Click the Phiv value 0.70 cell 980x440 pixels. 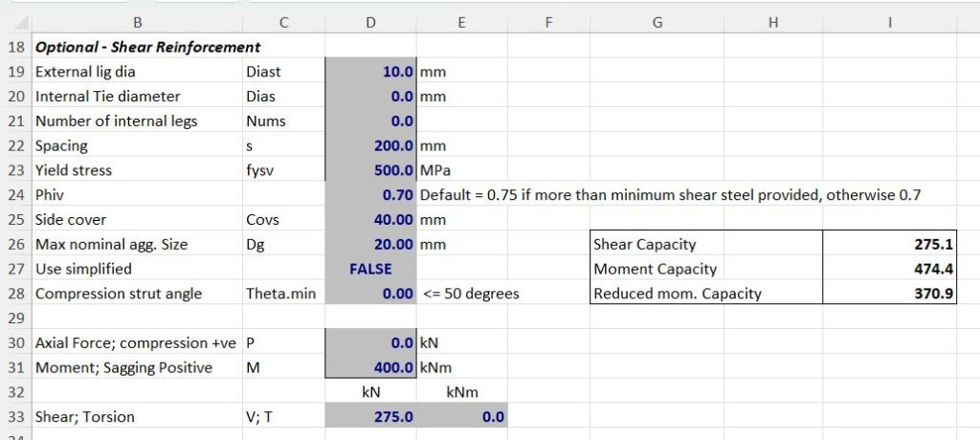pyautogui.click(x=370, y=195)
